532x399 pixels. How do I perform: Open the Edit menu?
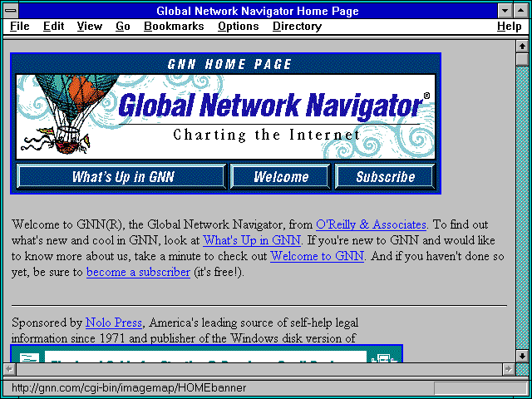[53, 27]
